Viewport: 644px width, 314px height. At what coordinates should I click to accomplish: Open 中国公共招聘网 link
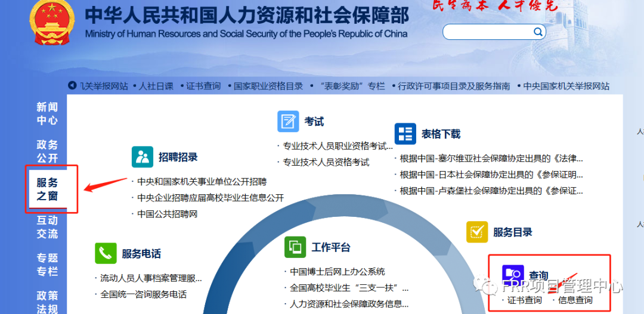(167, 214)
